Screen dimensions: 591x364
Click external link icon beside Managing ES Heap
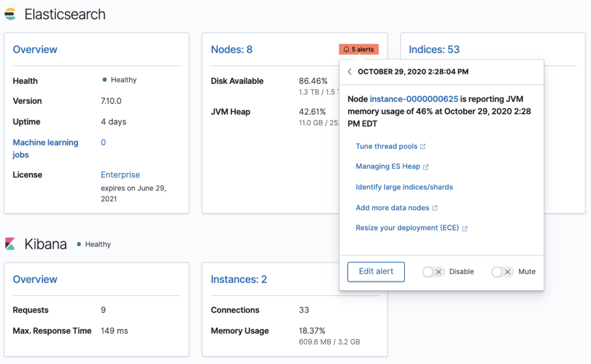(426, 167)
